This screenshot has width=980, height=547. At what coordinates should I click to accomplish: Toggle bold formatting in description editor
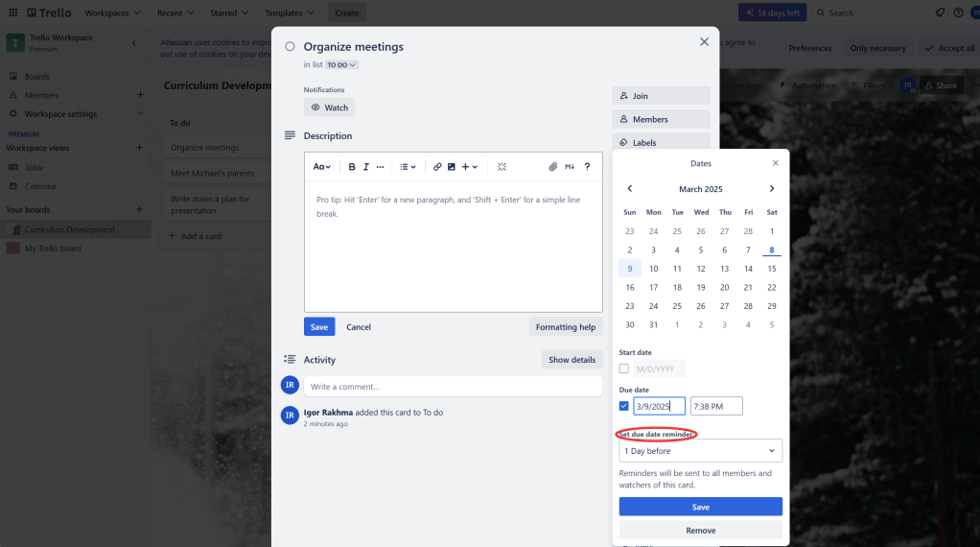pos(352,167)
